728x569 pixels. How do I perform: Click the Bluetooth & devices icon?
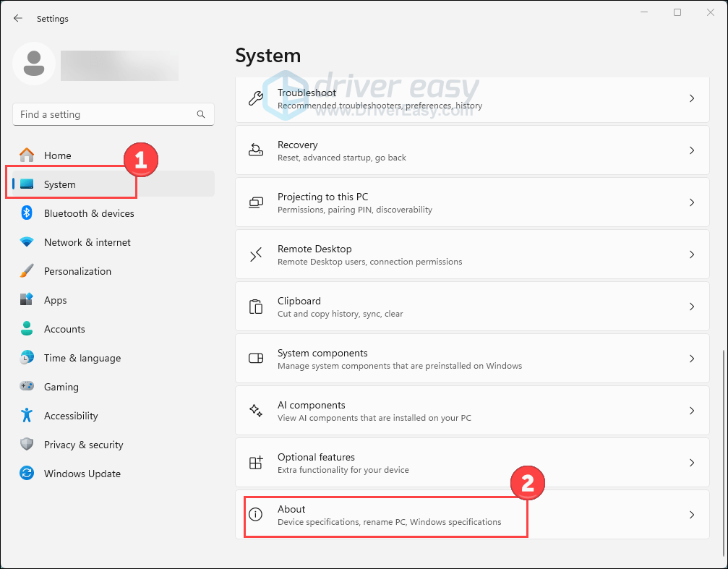point(27,213)
